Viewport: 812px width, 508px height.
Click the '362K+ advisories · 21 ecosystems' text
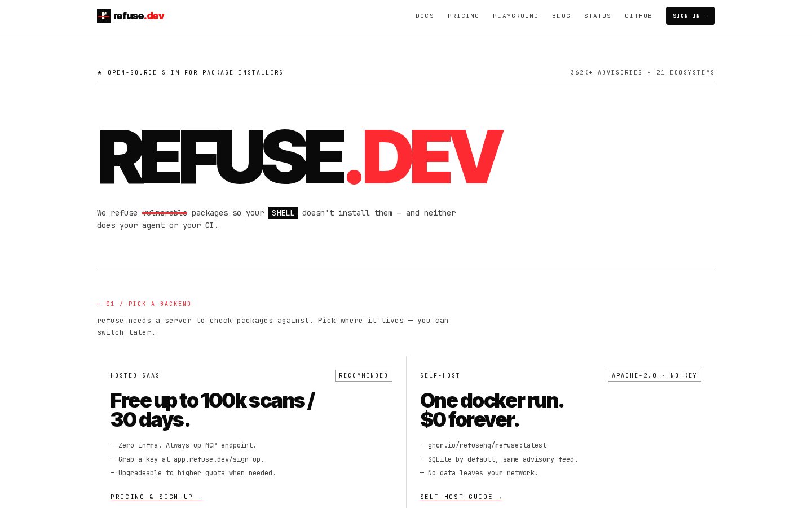(642, 72)
